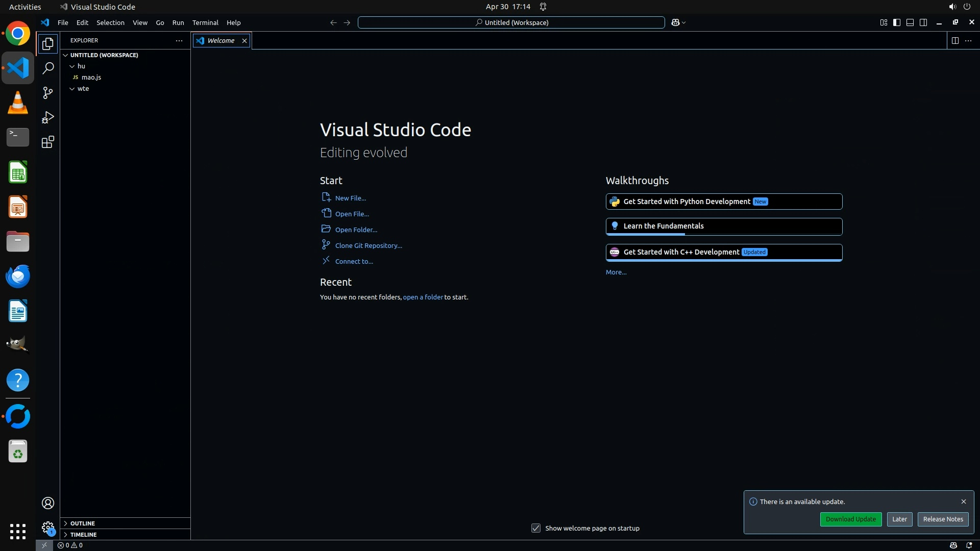Open the Accounts icon in activity bar
The image size is (980, 551).
tap(48, 503)
